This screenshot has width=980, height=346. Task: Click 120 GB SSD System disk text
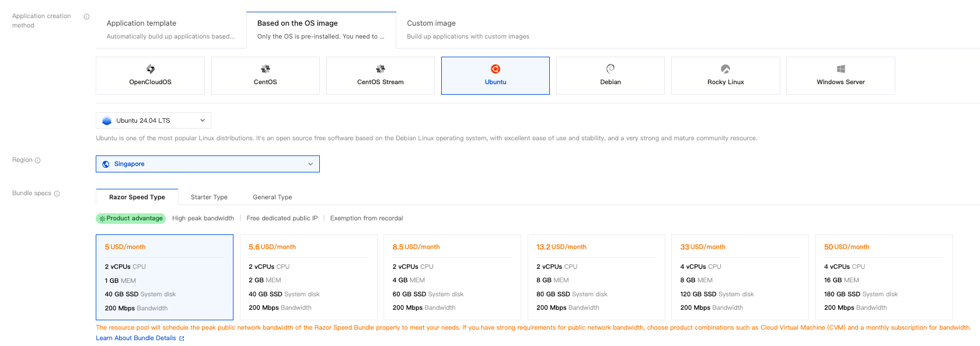[717, 295]
